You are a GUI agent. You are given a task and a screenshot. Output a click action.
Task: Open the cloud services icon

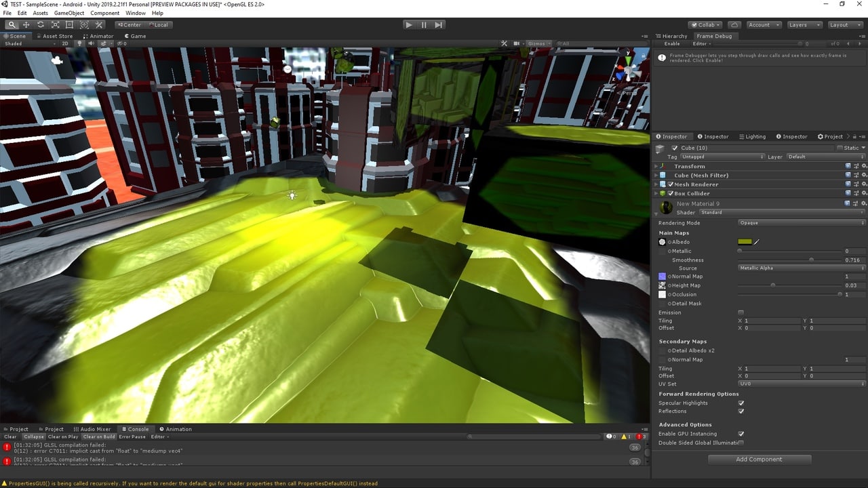734,24
